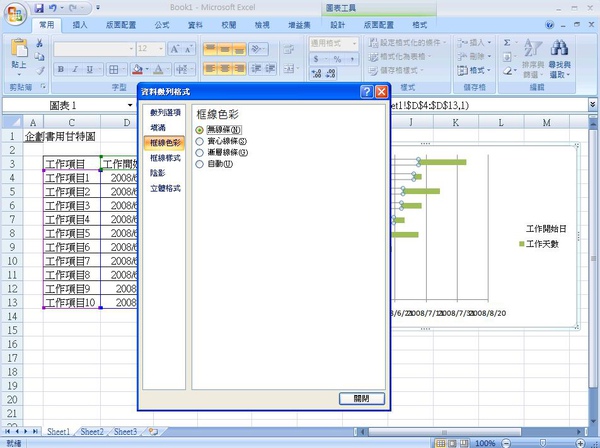
Task: Click the Close (關閉) button in dialog
Action: [x=362, y=399]
